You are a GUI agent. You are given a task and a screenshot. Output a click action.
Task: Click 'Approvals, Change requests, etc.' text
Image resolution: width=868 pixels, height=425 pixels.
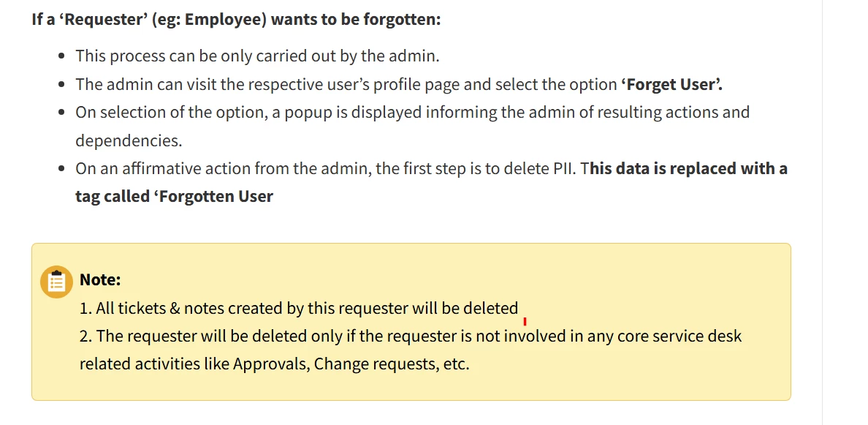coord(351,364)
